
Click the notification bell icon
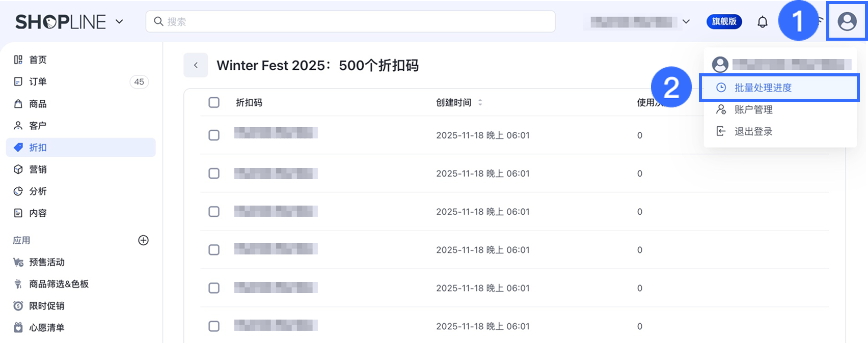tap(762, 22)
